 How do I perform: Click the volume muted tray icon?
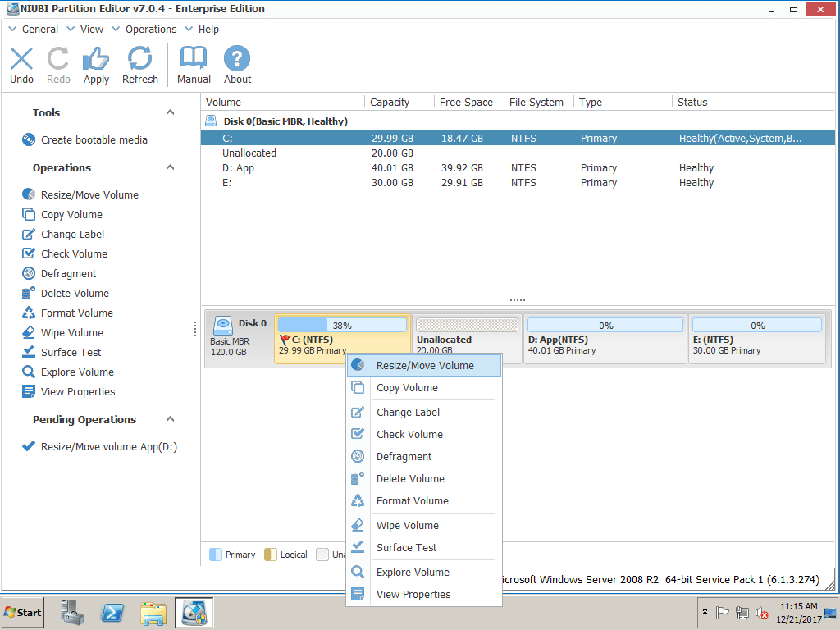pos(762,612)
